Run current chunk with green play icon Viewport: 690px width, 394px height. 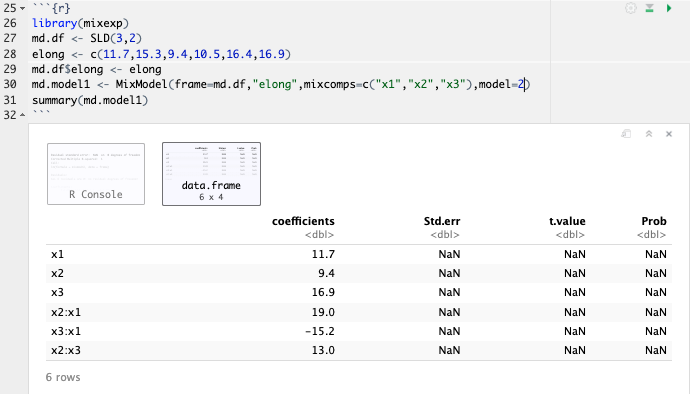pos(669,8)
